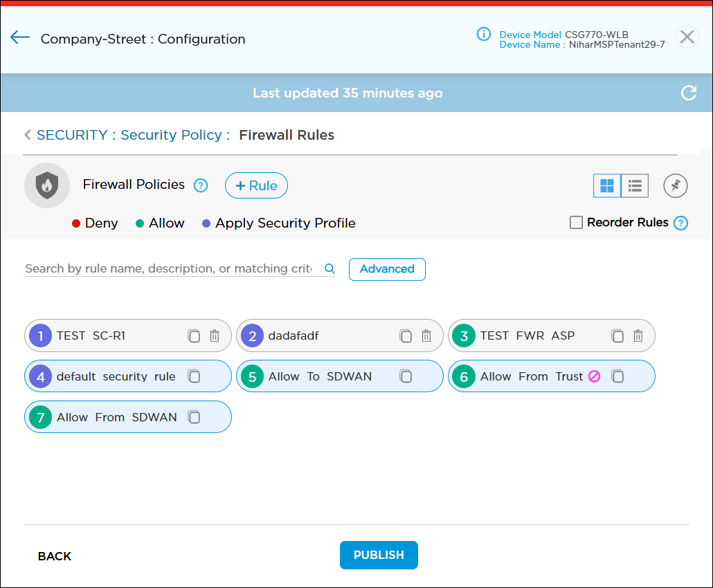Collapse the SECURITY breadcrumb chevron
This screenshot has height=588, width=713.
26,134
